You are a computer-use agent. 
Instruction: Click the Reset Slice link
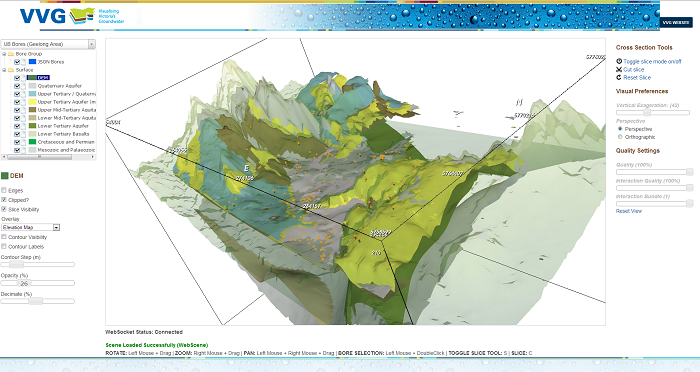click(637, 78)
